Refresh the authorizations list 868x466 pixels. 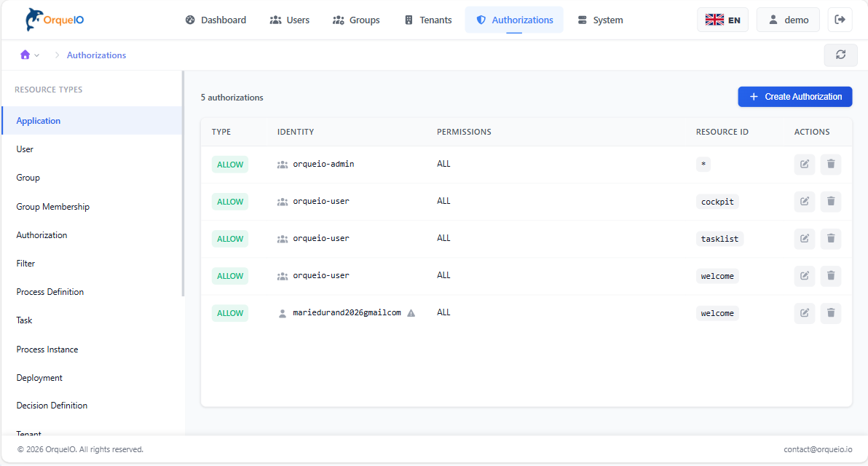pyautogui.click(x=840, y=55)
